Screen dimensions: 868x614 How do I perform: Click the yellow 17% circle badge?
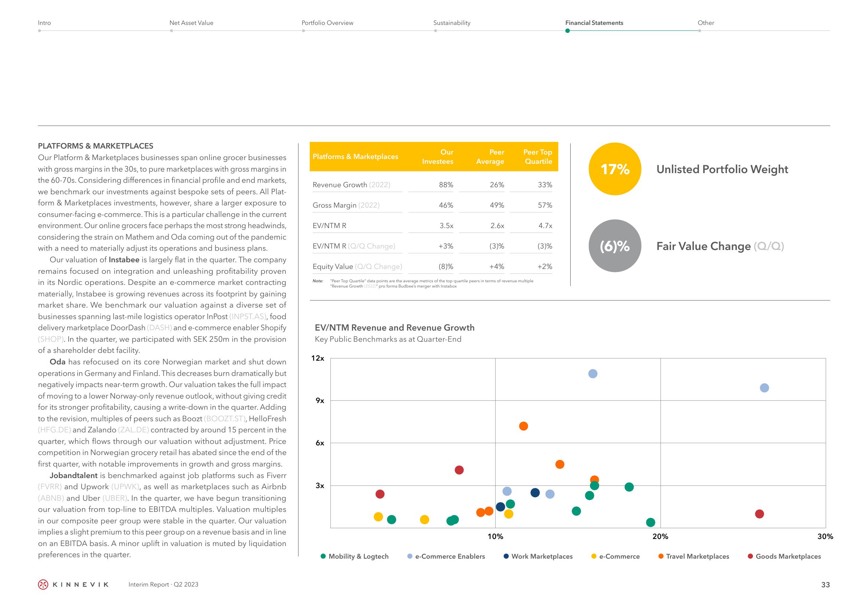[x=615, y=169]
